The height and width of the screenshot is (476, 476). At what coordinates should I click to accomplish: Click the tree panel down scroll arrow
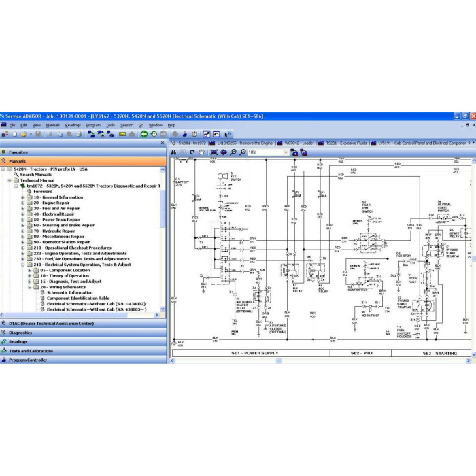[x=163, y=309]
